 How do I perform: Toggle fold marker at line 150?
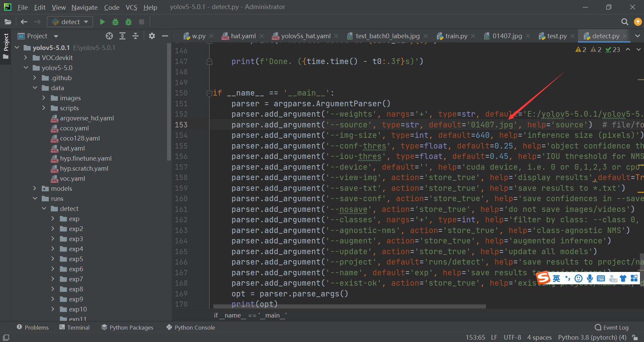coord(209,93)
